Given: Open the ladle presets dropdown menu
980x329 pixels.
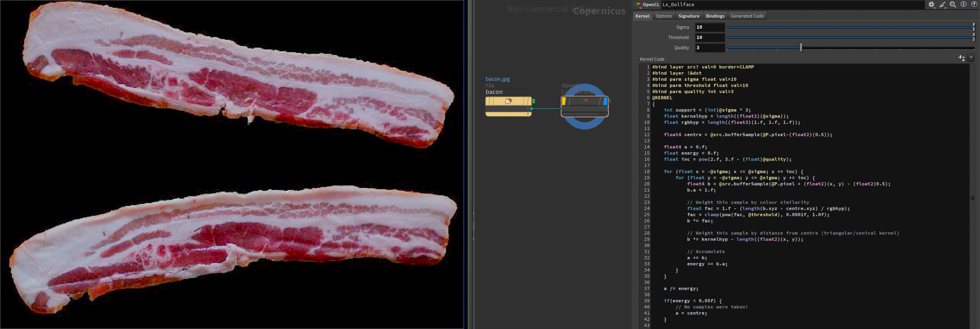Looking at the screenshot, I should 943,5.
